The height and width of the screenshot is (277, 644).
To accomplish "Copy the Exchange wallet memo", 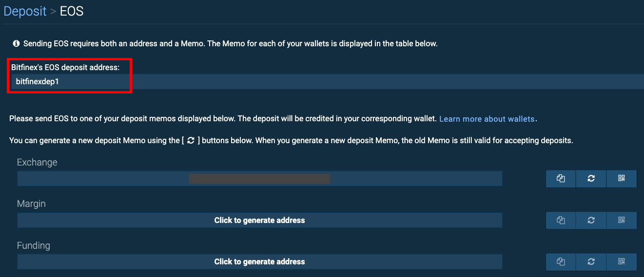I will [561, 179].
